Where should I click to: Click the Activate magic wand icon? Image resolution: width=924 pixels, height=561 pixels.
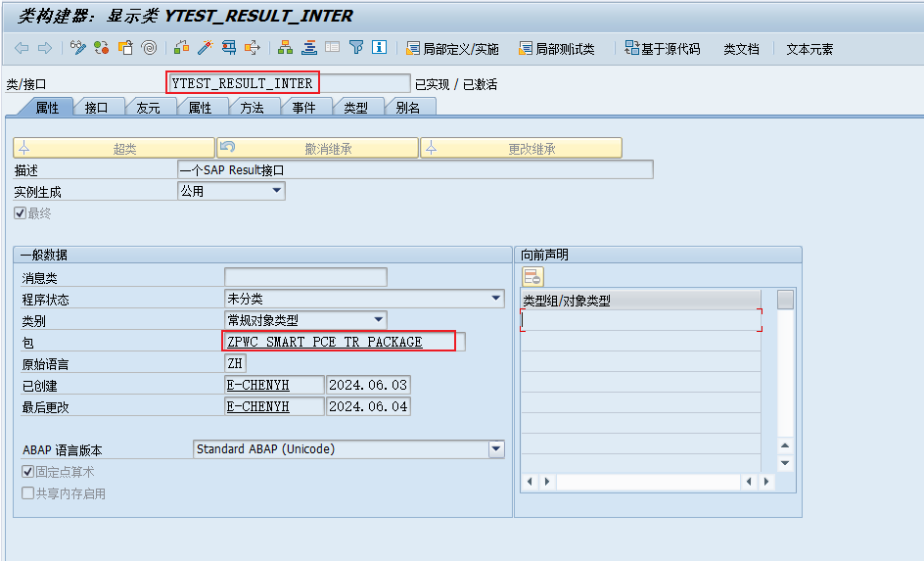[205, 48]
